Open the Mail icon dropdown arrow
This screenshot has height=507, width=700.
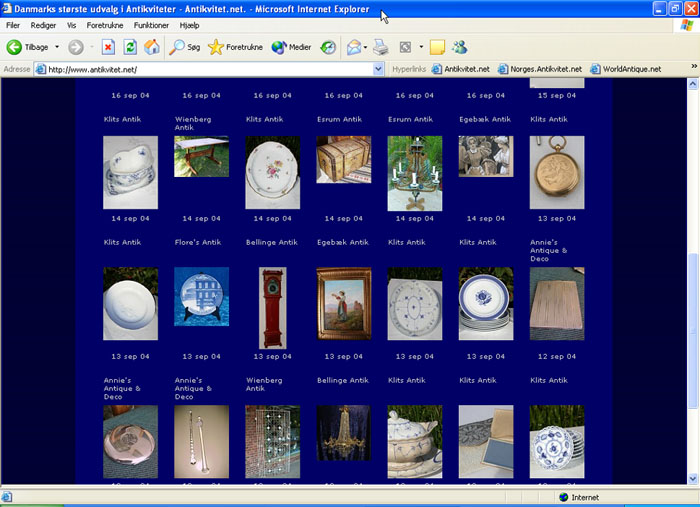pyautogui.click(x=366, y=47)
